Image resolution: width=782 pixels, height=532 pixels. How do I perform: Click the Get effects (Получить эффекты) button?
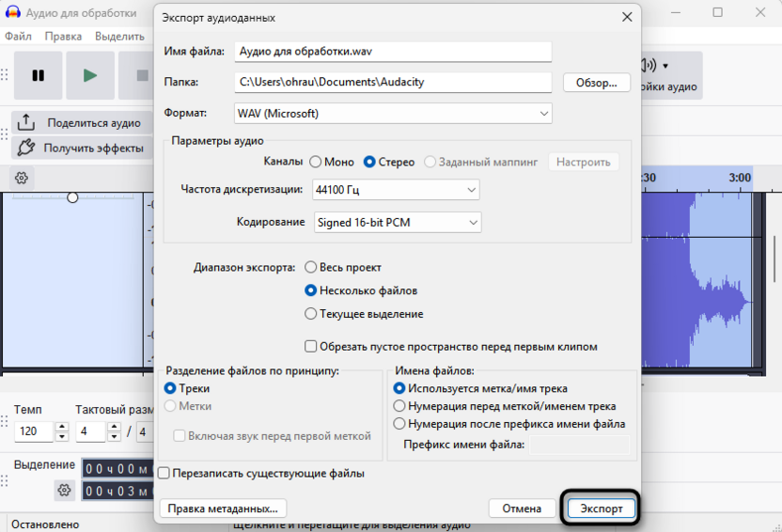pos(82,149)
